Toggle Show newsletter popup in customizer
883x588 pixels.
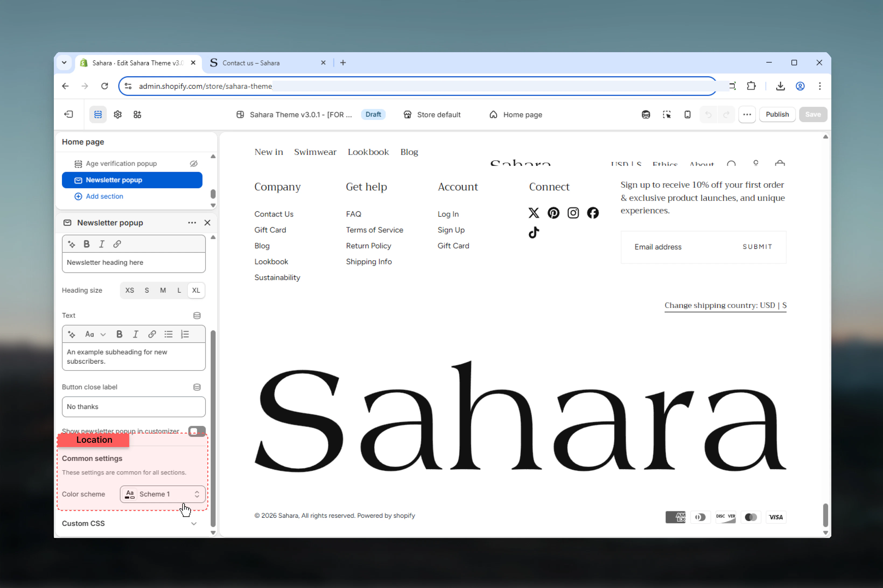pos(197,431)
